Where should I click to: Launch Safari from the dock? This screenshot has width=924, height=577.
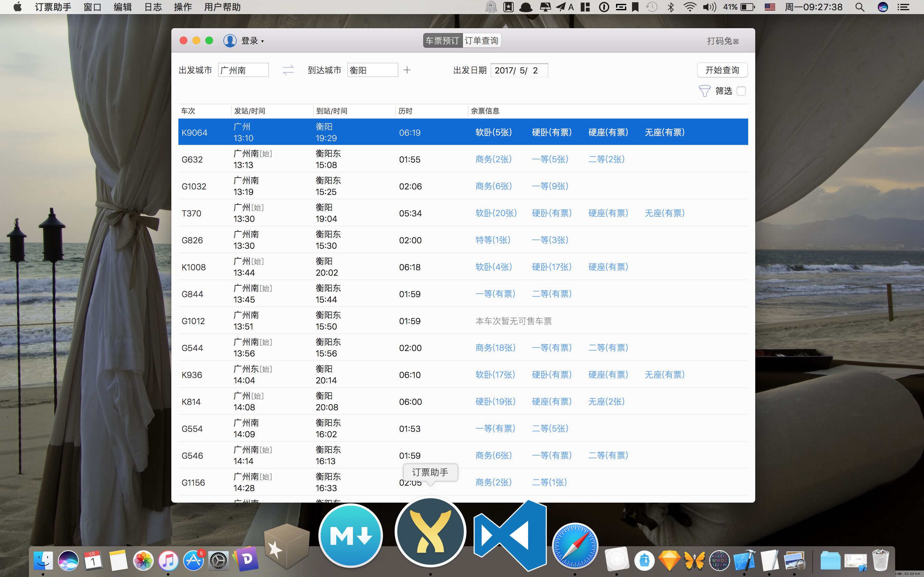pos(575,546)
